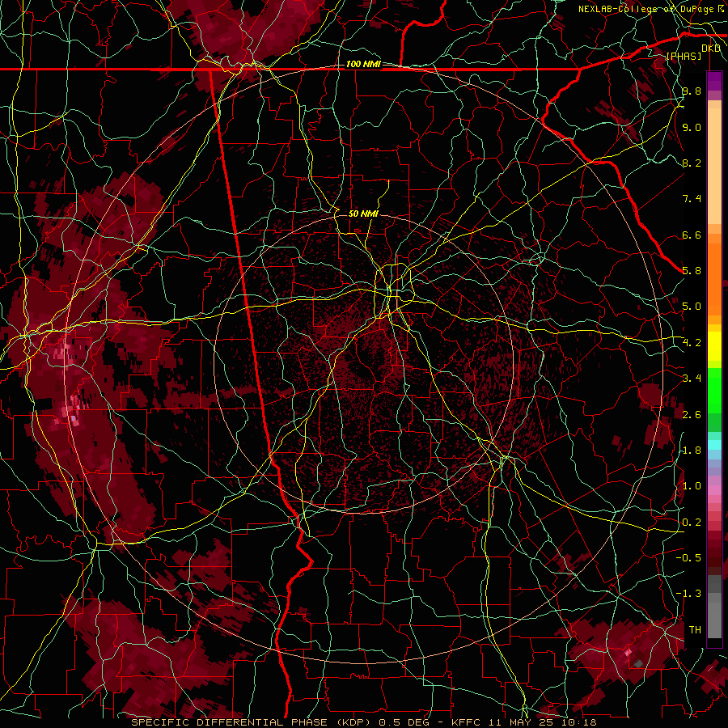Click the 6.6 value on the color scale
The height and width of the screenshot is (728, 728).
(692, 235)
